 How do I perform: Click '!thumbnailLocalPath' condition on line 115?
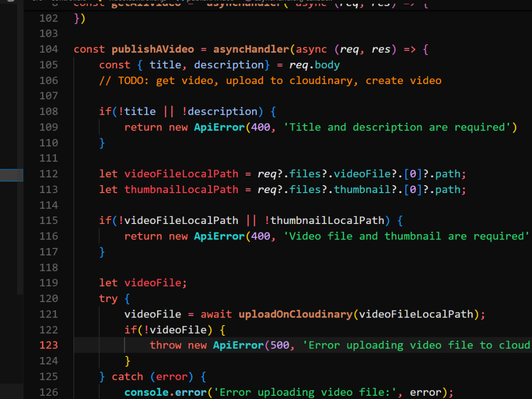click(324, 221)
